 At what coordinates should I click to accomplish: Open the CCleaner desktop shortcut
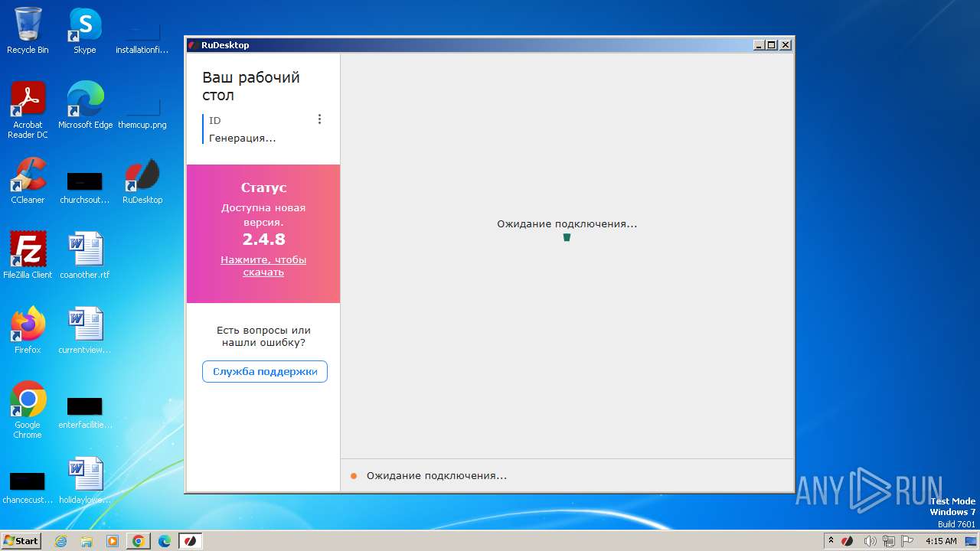pos(28,181)
